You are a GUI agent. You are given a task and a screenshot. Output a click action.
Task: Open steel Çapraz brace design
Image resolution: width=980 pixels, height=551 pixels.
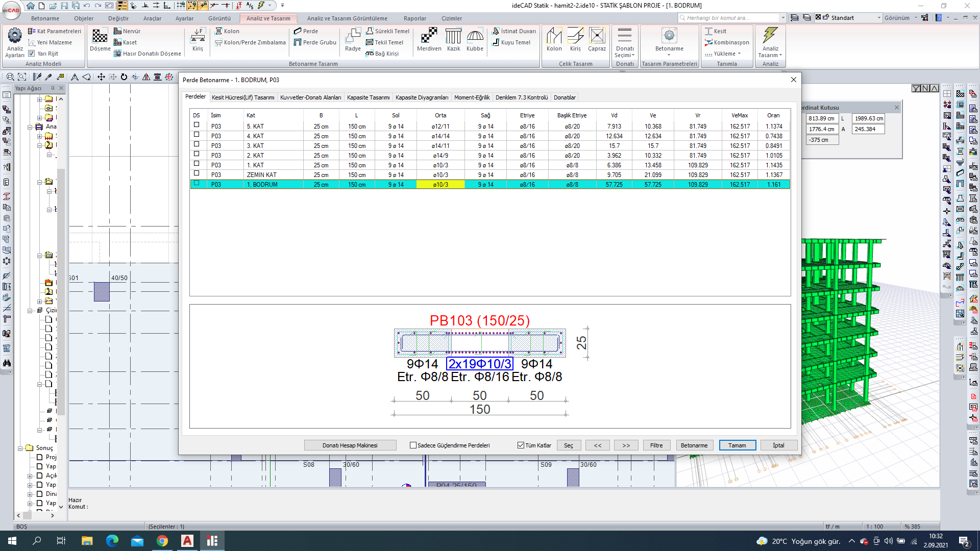coord(597,40)
